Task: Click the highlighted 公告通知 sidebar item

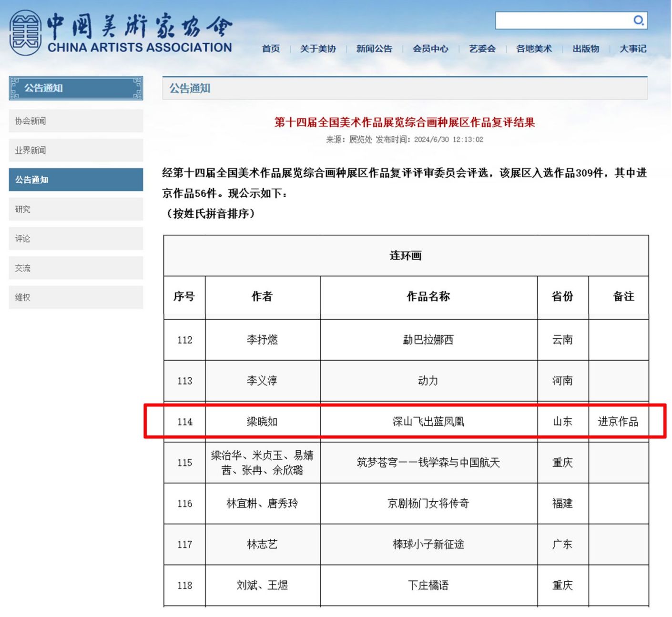Action: tap(76, 180)
